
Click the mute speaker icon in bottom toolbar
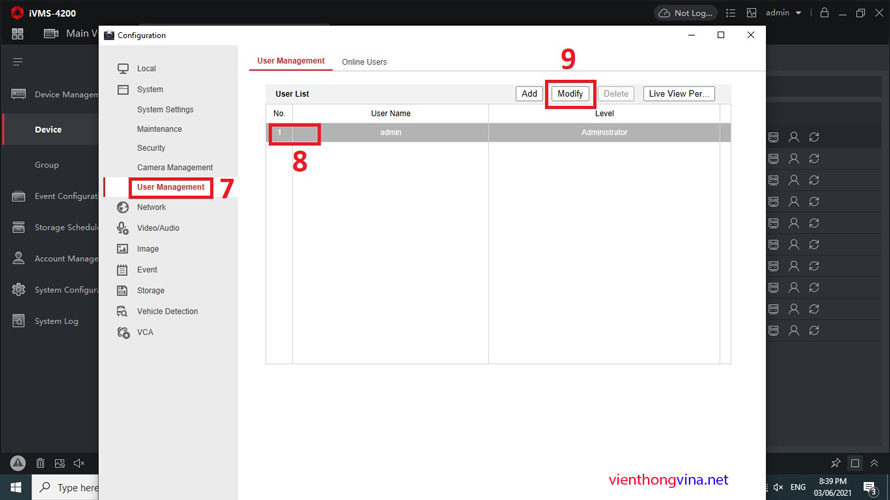click(78, 464)
